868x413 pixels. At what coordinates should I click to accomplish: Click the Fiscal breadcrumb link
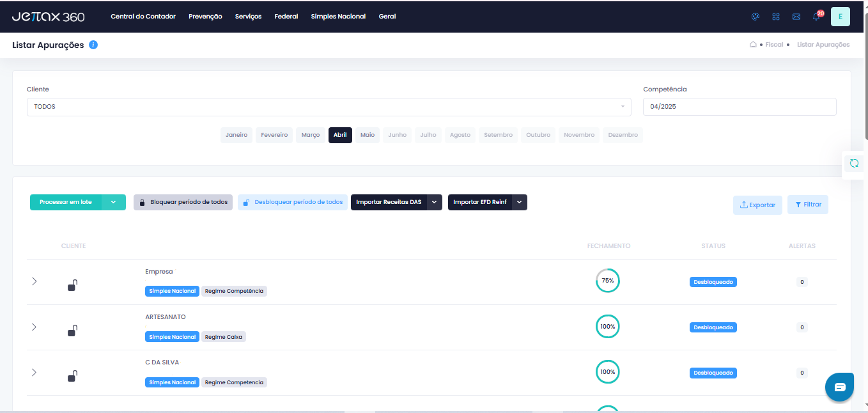pyautogui.click(x=774, y=45)
